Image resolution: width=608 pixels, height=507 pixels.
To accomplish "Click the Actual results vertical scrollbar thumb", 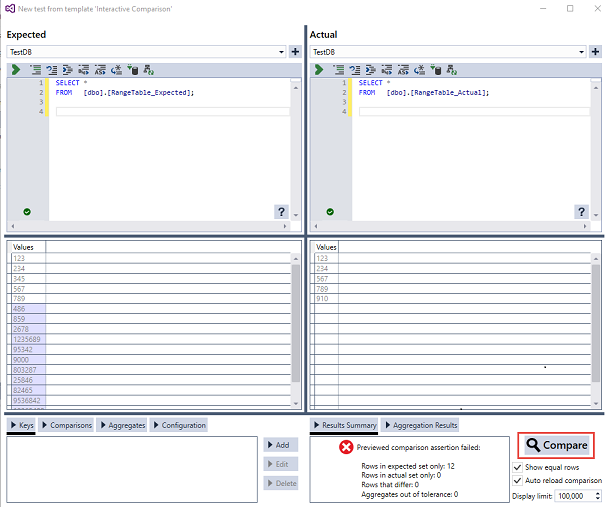I will [x=596, y=323].
